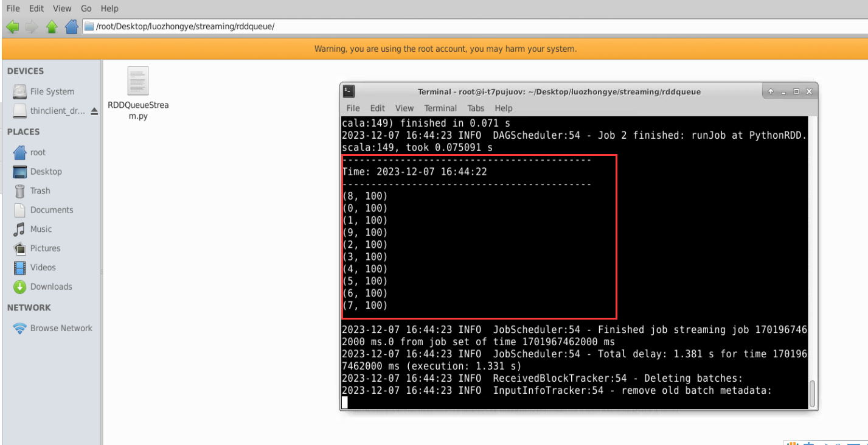
Task: Click the 'ReceivedBlockTracker:54 - Deleting batches' line
Action: 543,379
